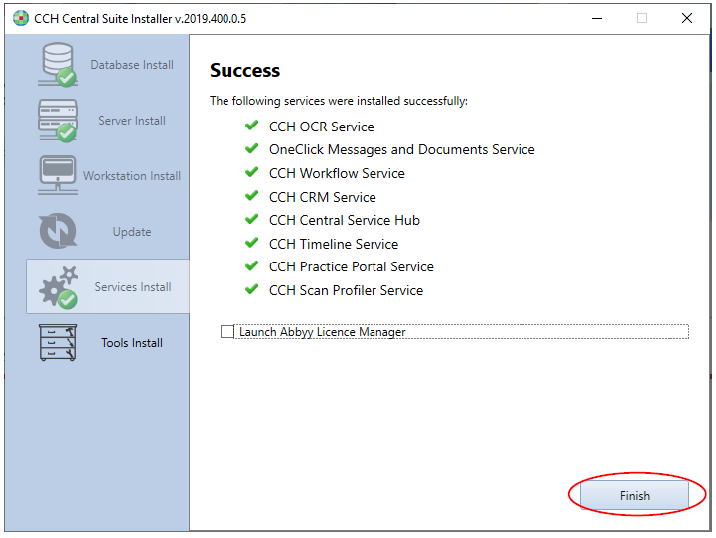Click 'OneClick Messages and Documents Service' text
The height and width of the screenshot is (538, 716).
coord(402,149)
